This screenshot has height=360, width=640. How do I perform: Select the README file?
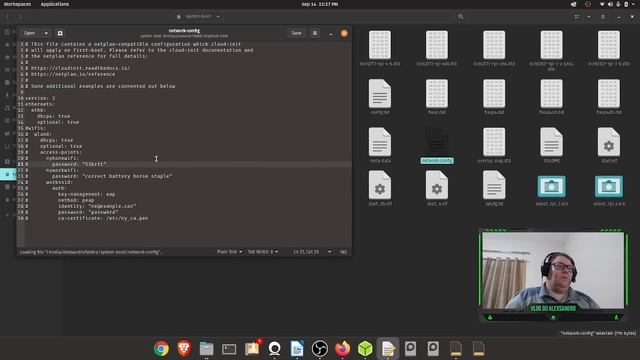pos(551,145)
